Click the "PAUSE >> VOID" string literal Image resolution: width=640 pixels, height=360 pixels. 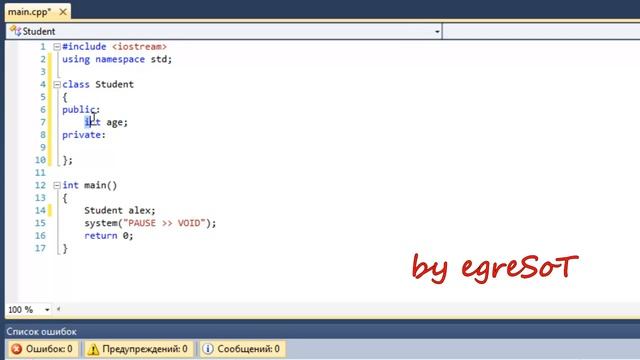tap(164, 223)
